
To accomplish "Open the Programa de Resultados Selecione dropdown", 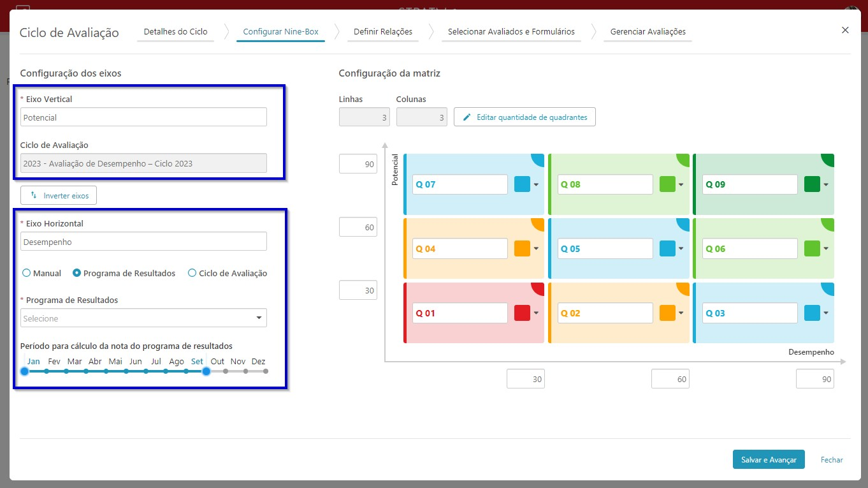I will click(x=143, y=318).
